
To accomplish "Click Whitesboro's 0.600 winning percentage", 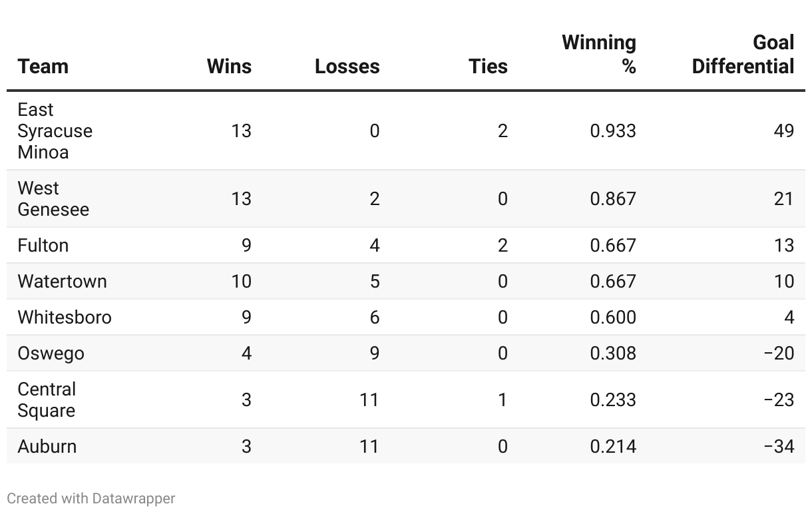I will pos(613,317).
